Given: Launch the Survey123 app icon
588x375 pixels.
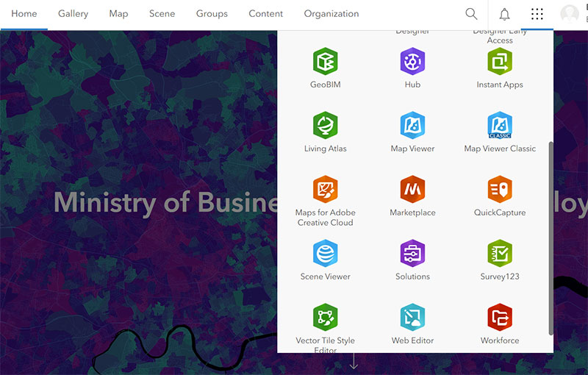Looking at the screenshot, I should click(x=500, y=254).
